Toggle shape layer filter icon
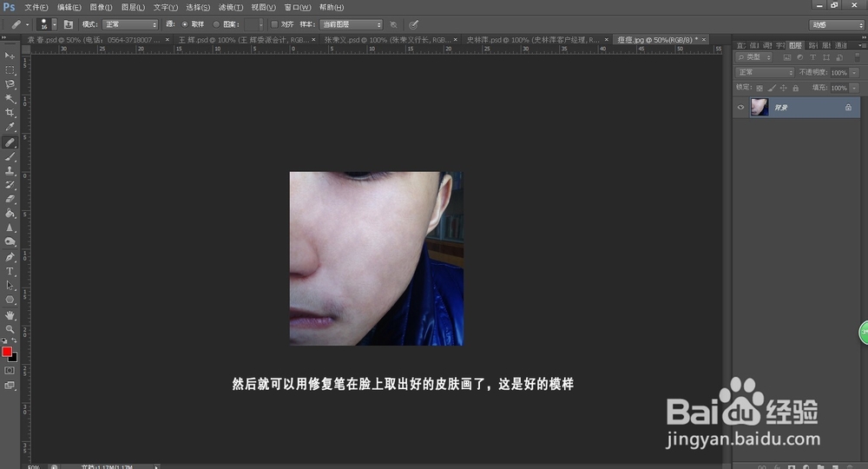Screen dimensions: 868x469 coord(826,57)
